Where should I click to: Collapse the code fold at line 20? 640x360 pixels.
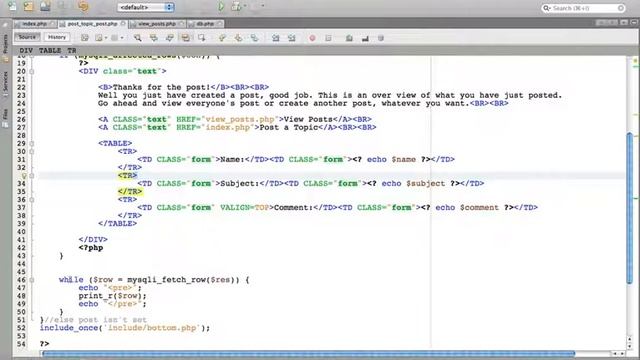[x=32, y=71]
